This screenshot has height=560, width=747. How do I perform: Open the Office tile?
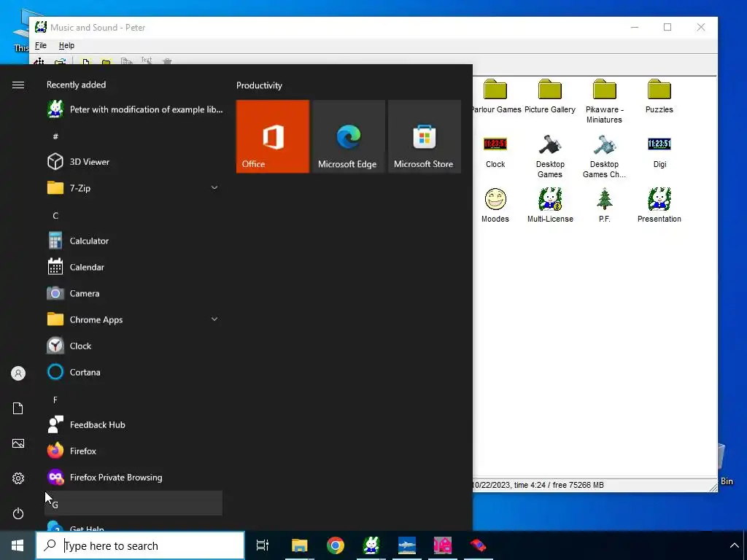pos(273,136)
